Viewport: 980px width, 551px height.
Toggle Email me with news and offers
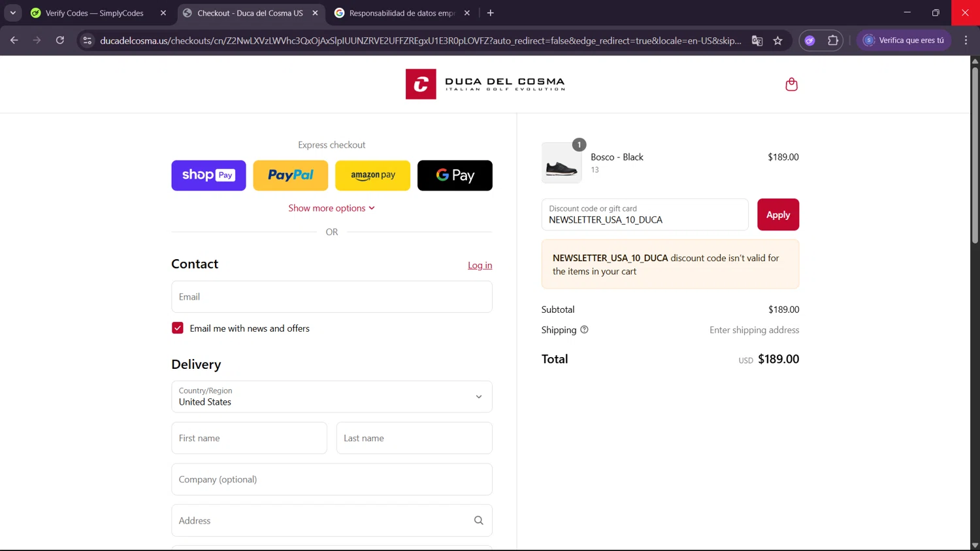pyautogui.click(x=178, y=328)
